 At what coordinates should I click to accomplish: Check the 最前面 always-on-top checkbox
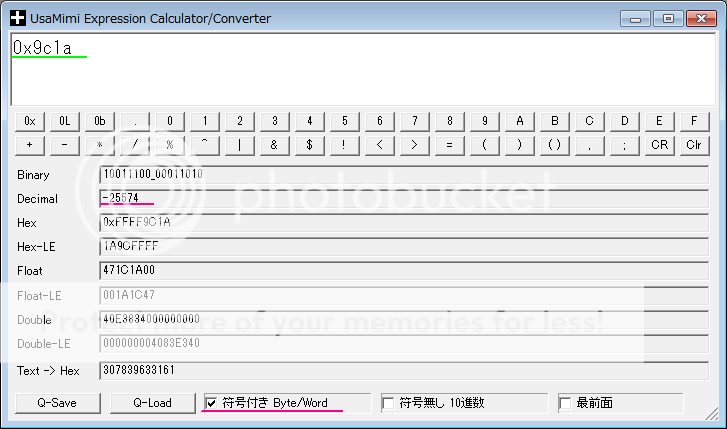pos(565,403)
